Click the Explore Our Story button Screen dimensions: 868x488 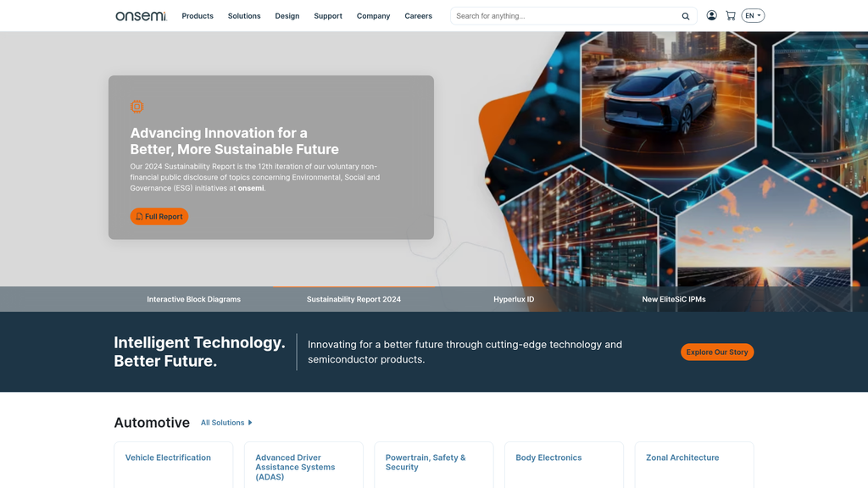point(717,352)
